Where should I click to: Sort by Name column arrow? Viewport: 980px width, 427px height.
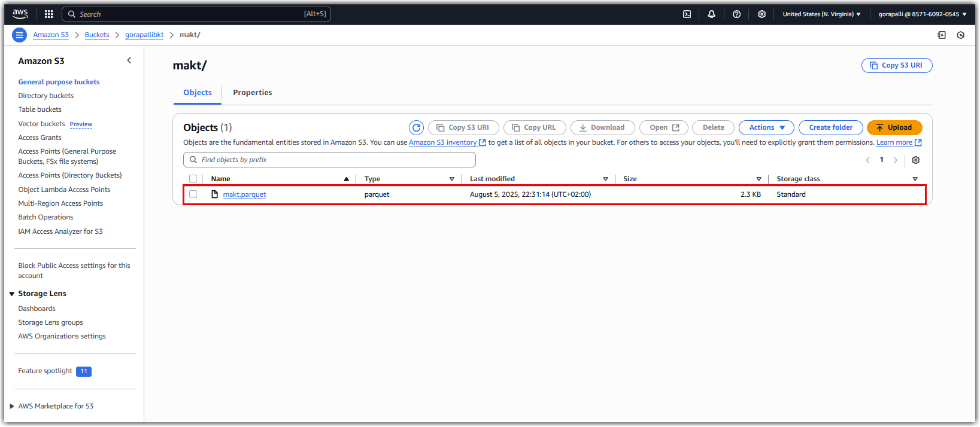click(x=346, y=179)
